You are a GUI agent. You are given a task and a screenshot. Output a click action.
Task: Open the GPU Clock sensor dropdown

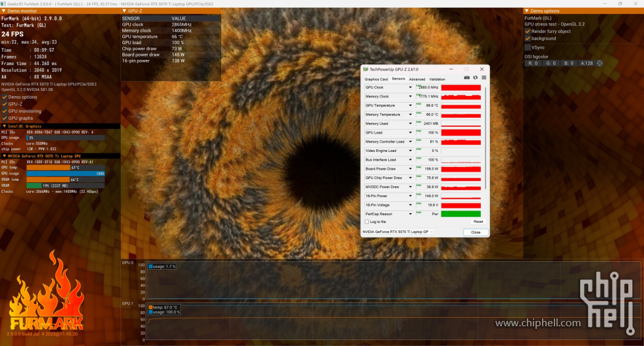pyautogui.click(x=410, y=87)
